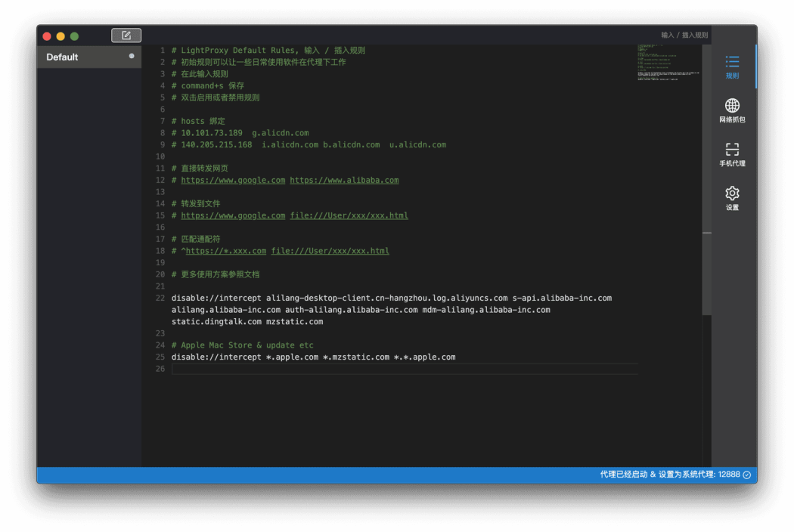
Task: Click line number 22 in the gutter
Action: [x=160, y=298]
